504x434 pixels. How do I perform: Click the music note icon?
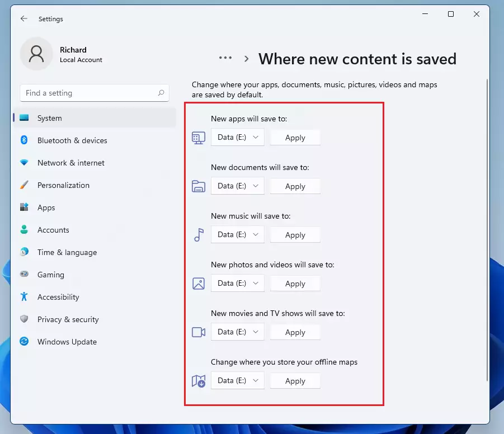point(199,235)
